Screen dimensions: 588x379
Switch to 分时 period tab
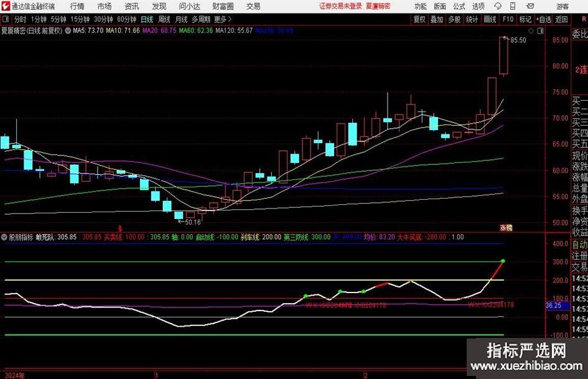click(x=21, y=19)
